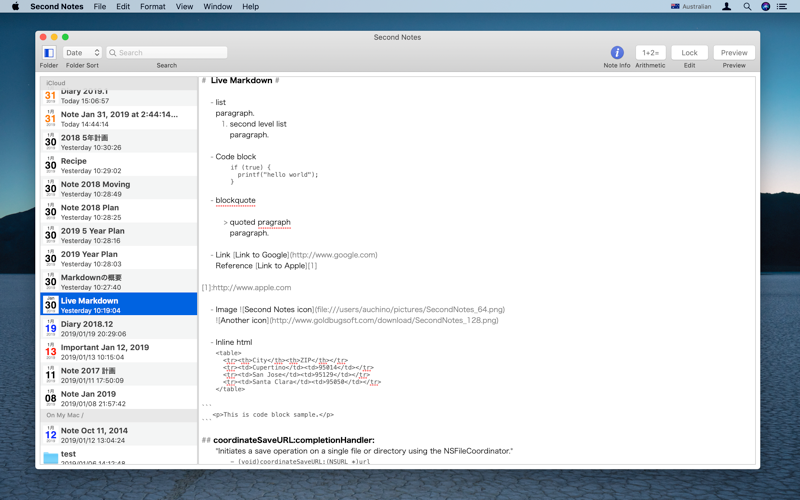The height and width of the screenshot is (500, 800).
Task: Select the Recipe note
Action: click(119, 165)
